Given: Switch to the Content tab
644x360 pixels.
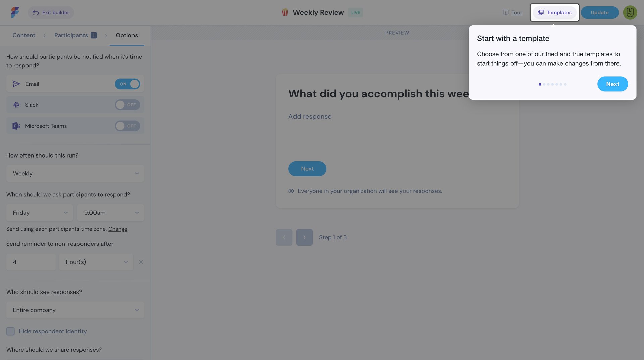Looking at the screenshot, I should (24, 35).
